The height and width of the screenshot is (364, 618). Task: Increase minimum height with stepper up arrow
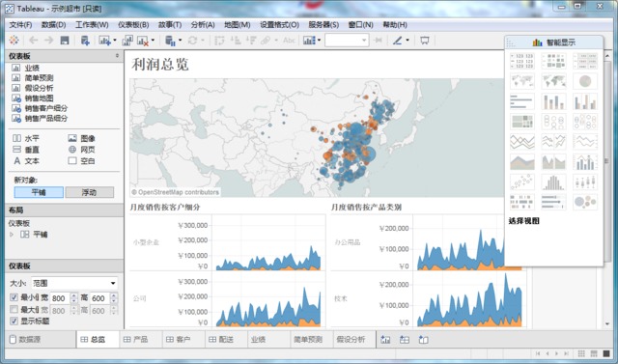[x=114, y=295]
